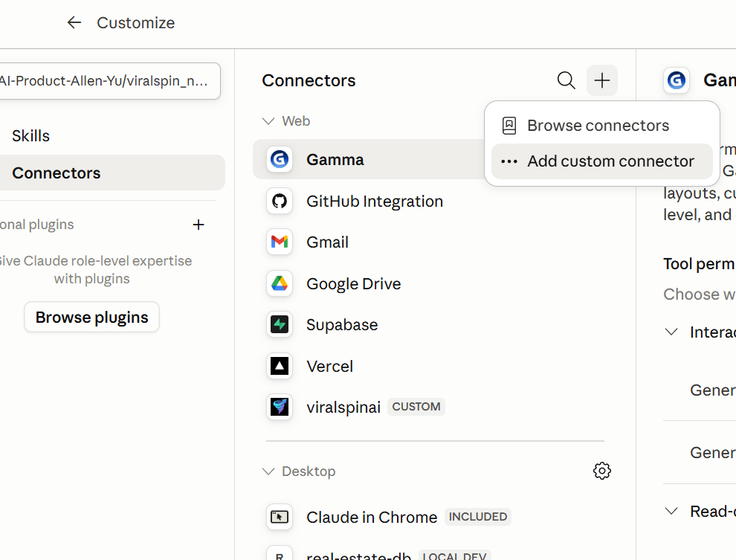The width and height of the screenshot is (736, 560).
Task: Click the viralspinai tornado icon
Action: pyautogui.click(x=280, y=407)
